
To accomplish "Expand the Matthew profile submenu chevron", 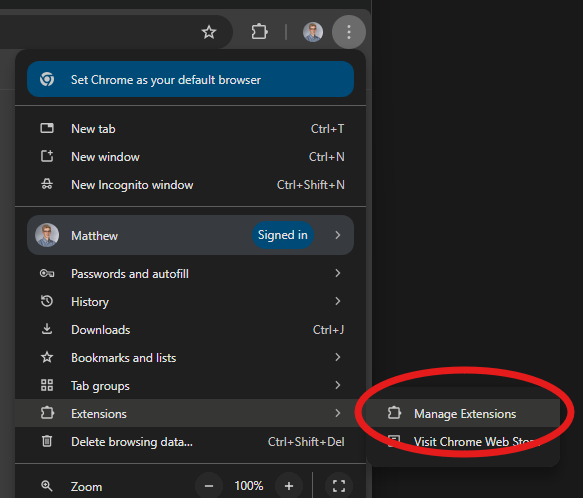I will pyautogui.click(x=338, y=235).
